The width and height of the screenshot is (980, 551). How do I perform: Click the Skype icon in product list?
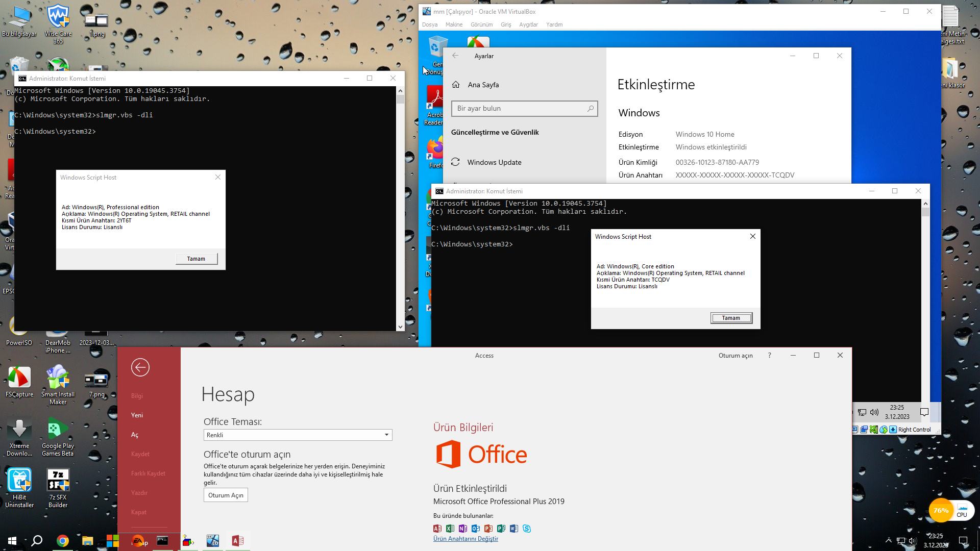(x=527, y=529)
